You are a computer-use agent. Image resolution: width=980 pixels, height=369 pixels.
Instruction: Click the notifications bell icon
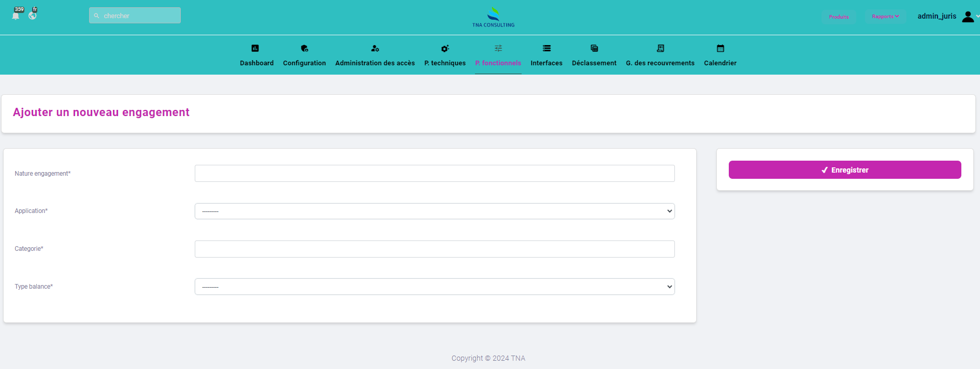coord(16,16)
